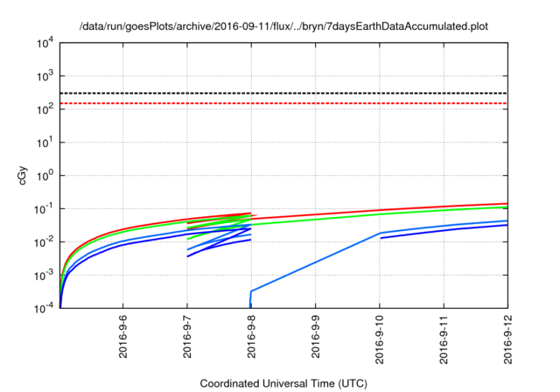This screenshot has width=560, height=392.
Task: Click the 10^0 y-axis tick label
Action: click(45, 176)
